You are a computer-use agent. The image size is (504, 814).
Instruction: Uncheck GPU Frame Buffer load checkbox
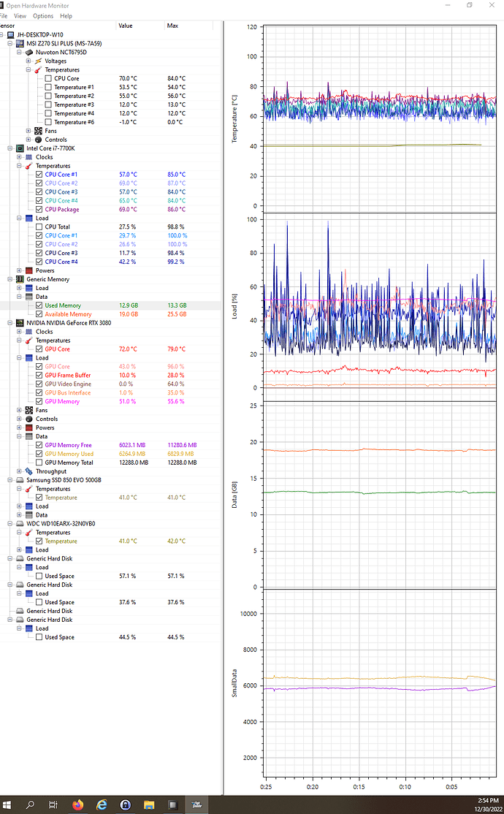click(x=39, y=376)
